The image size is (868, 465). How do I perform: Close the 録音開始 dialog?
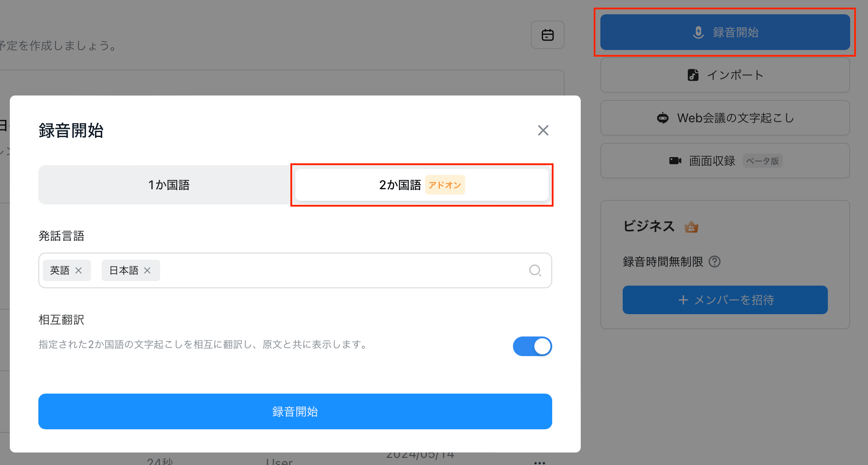click(543, 130)
